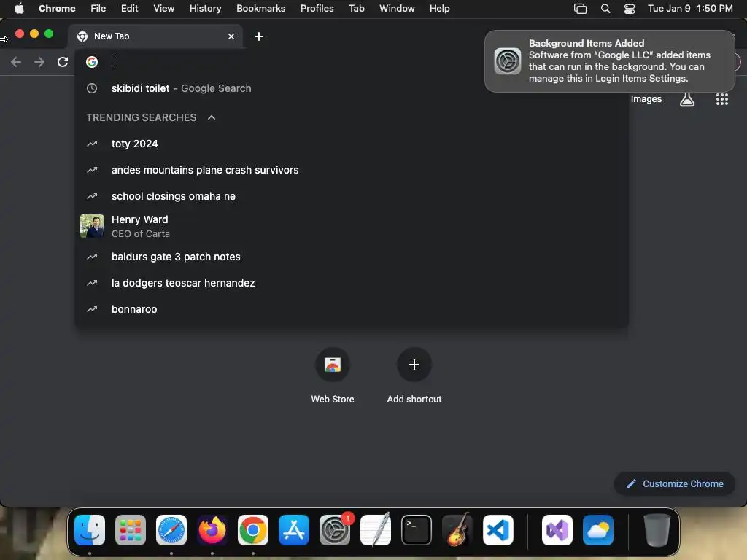747x560 pixels.
Task: Select suggestion toty 2024
Action: pos(352,144)
